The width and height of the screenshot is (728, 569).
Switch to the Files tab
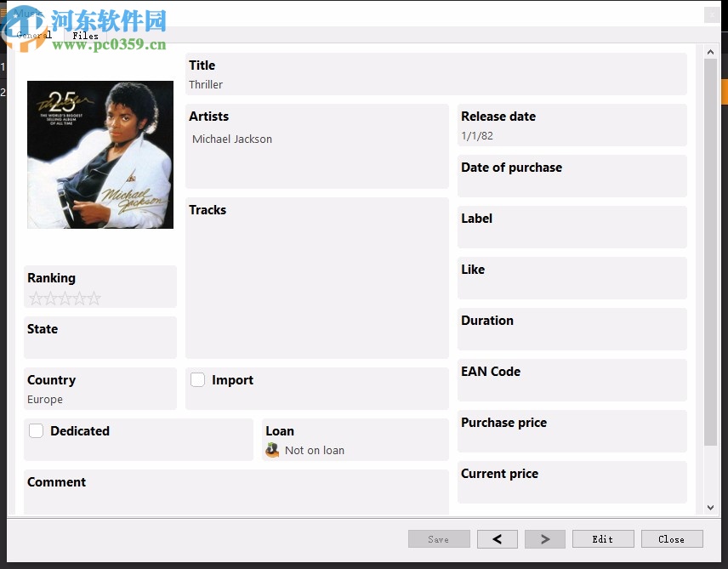(x=85, y=36)
